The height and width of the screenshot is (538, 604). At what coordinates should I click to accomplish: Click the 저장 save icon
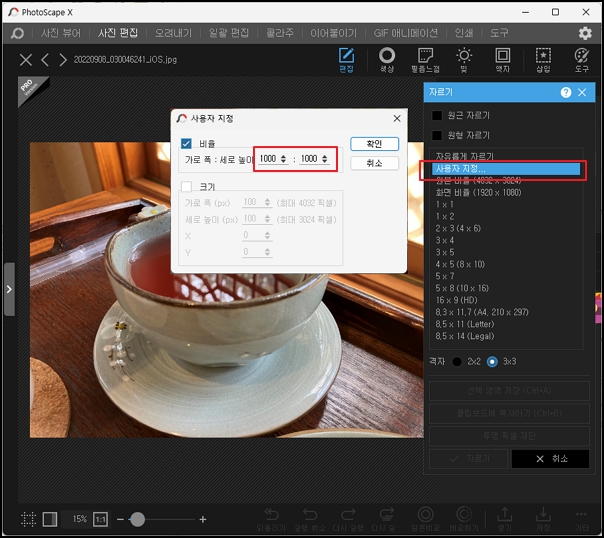543,519
